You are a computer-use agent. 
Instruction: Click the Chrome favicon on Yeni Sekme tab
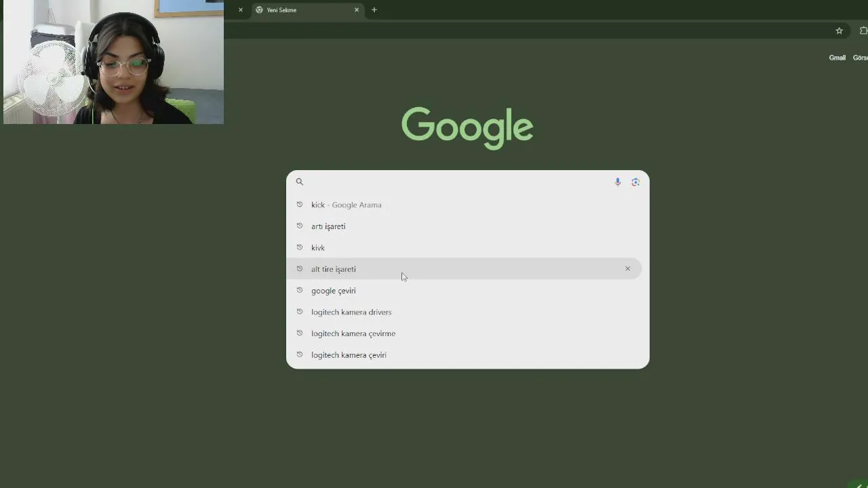[x=259, y=10]
